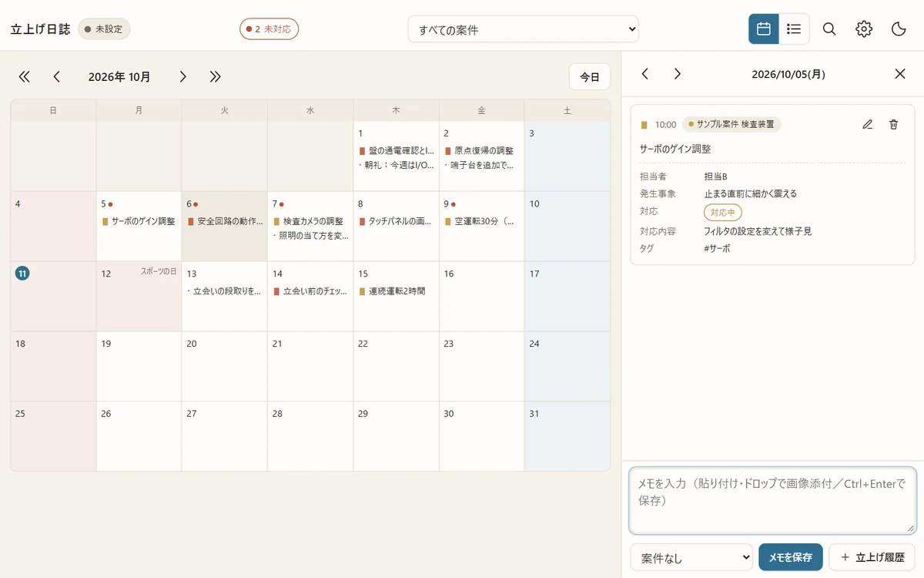The height and width of the screenshot is (578, 924).
Task: Select October 22 calendar cell
Action: point(396,367)
